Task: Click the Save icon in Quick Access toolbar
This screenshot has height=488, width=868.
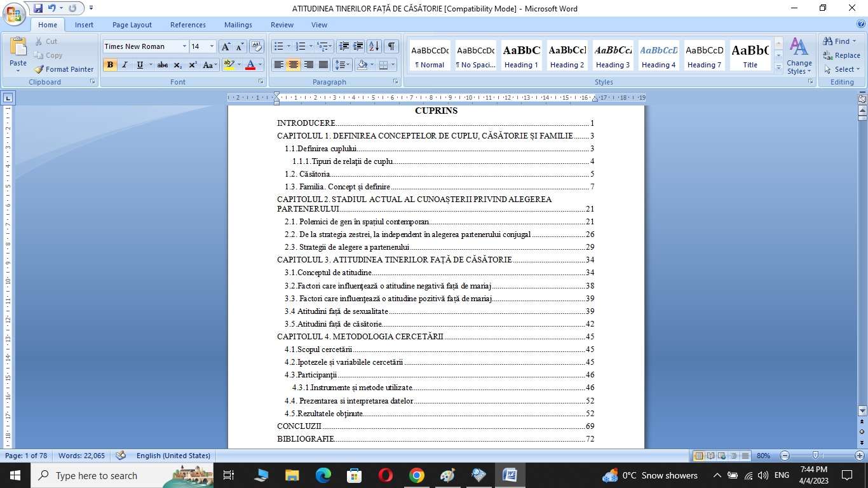Action: (38, 8)
